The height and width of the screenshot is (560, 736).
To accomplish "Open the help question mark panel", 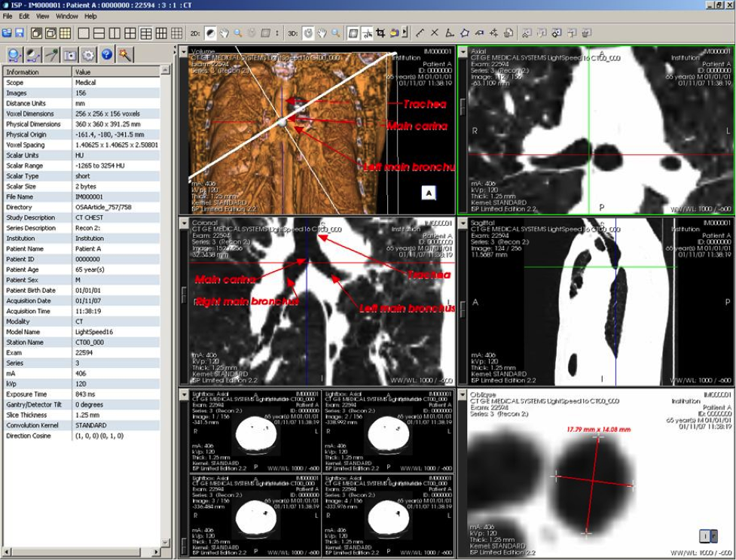I will 107,54.
